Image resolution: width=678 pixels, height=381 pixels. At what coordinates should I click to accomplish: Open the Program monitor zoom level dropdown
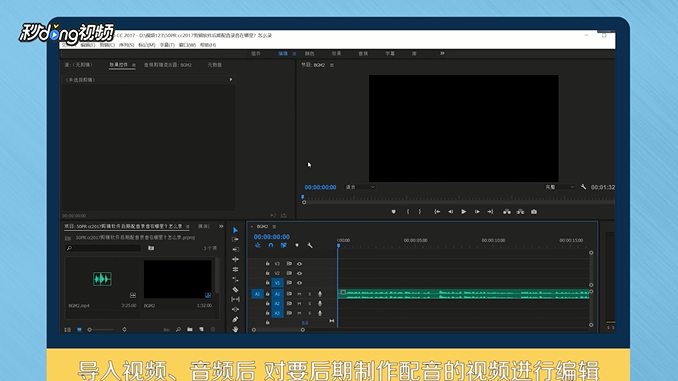pyautogui.click(x=360, y=187)
